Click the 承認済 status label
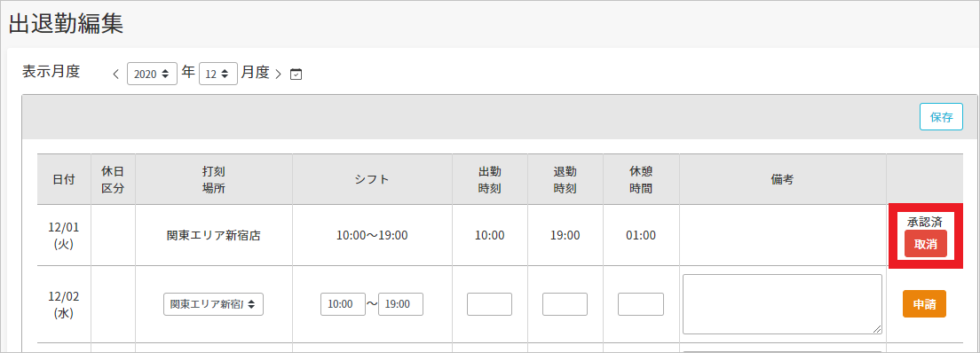 (926, 221)
